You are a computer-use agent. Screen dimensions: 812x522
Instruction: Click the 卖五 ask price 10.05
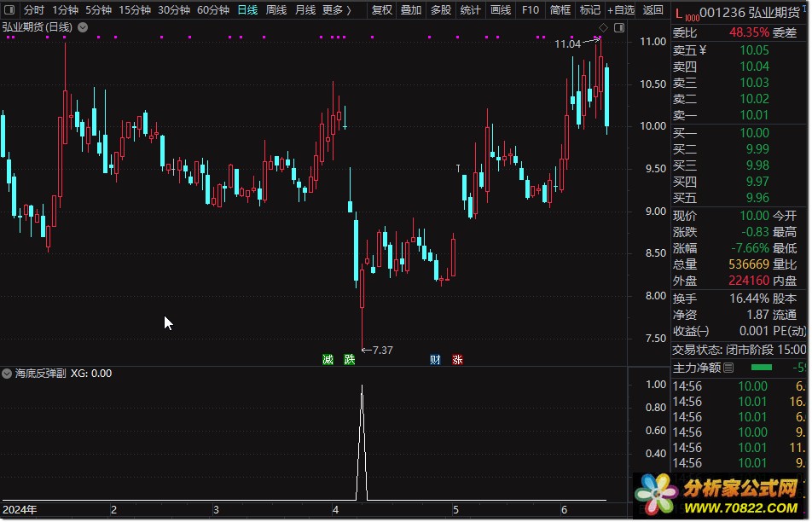click(x=754, y=50)
